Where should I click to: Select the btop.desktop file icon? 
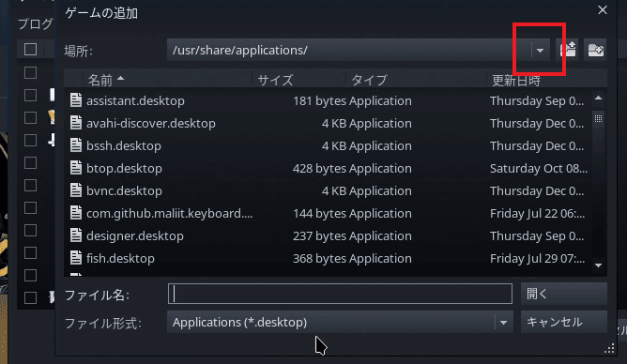(76, 168)
